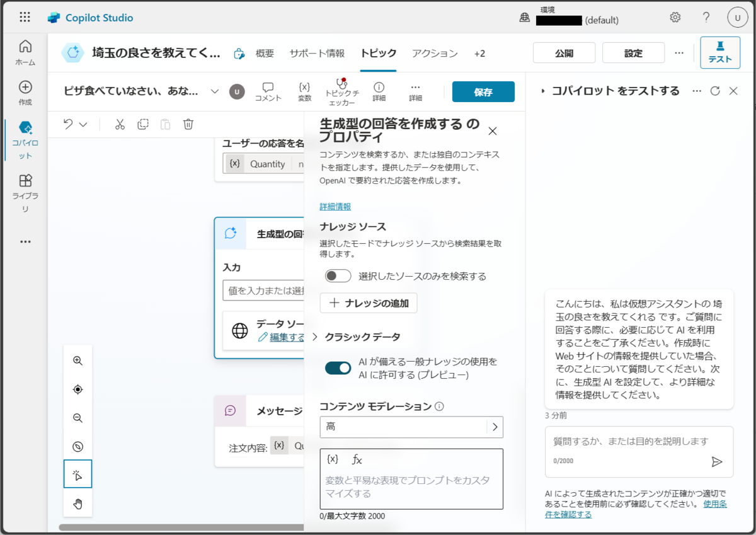This screenshot has height=535, width=756.
Task: Click the send message arrow icon
Action: [716, 462]
